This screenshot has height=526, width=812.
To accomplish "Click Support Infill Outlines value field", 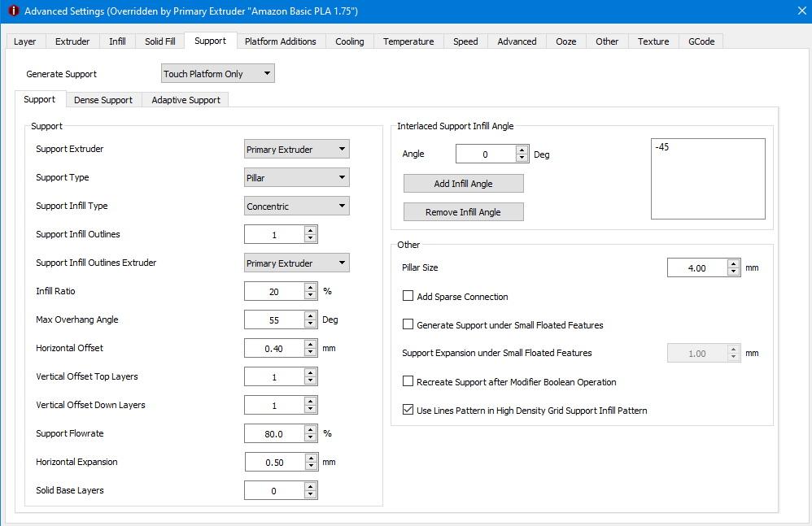I will 274,234.
